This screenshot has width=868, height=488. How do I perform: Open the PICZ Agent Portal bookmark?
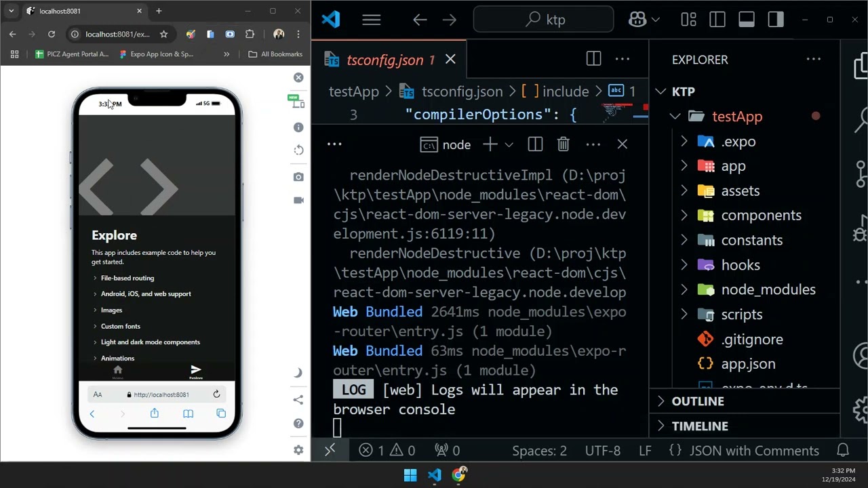[71, 54]
